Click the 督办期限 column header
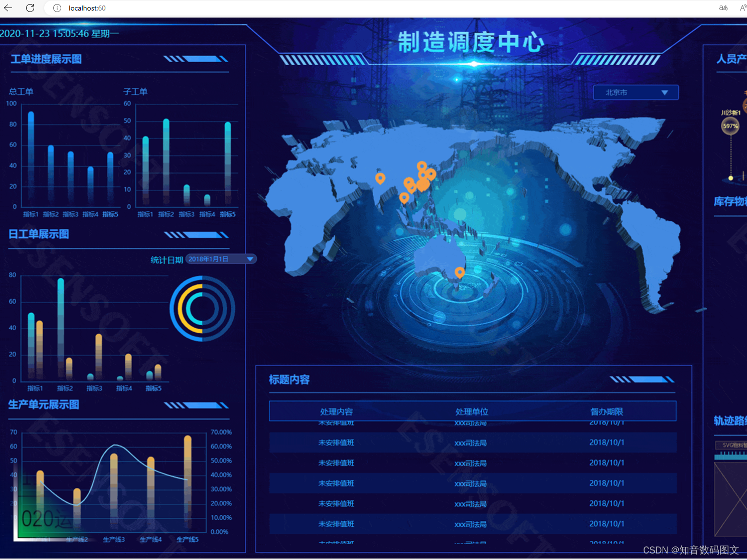 pyautogui.click(x=607, y=411)
